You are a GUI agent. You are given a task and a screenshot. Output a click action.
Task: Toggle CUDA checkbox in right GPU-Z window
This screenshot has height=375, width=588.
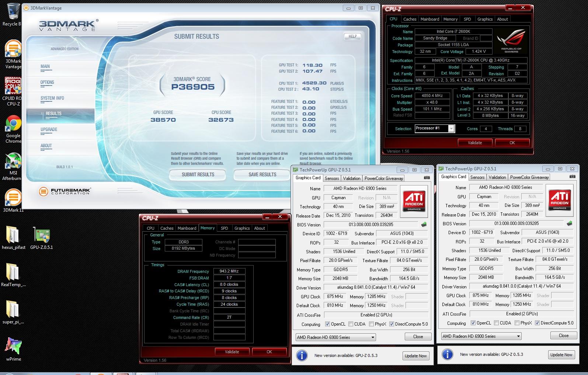(496, 323)
